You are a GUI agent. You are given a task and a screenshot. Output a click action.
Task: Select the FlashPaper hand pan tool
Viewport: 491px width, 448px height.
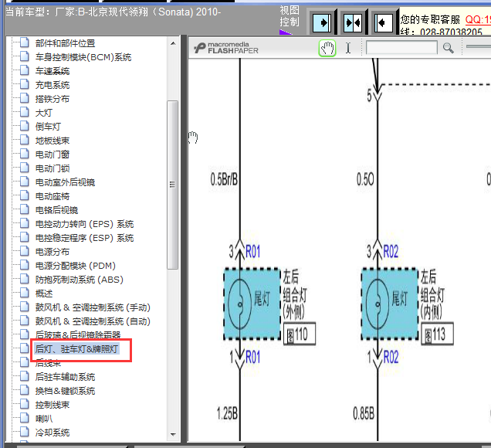click(x=327, y=48)
